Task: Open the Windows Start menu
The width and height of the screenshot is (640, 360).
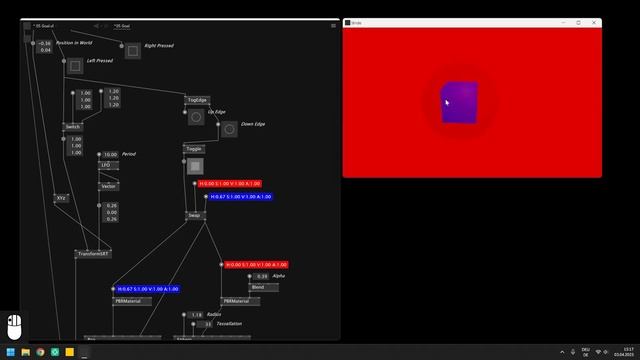Action: pos(11,352)
